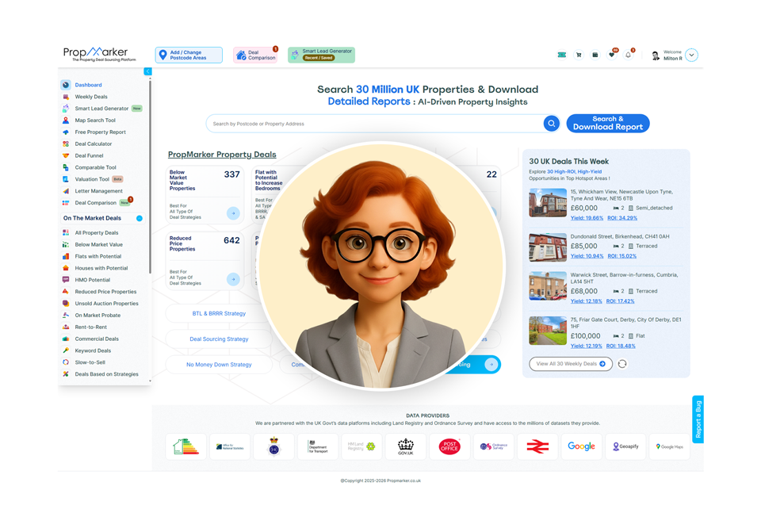Refresh weekly deals with the reload icon

click(x=622, y=364)
